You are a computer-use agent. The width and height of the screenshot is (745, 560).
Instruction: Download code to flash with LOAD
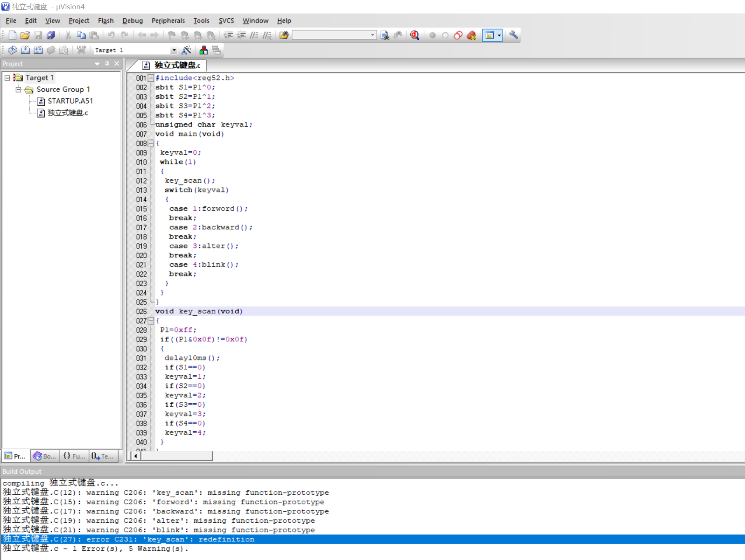pos(81,50)
